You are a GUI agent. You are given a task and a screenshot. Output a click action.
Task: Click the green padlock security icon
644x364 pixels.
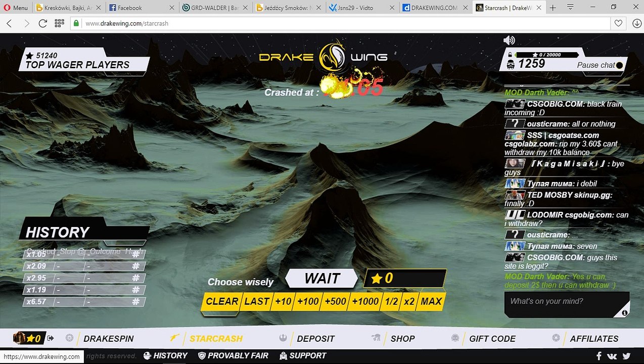[76, 23]
